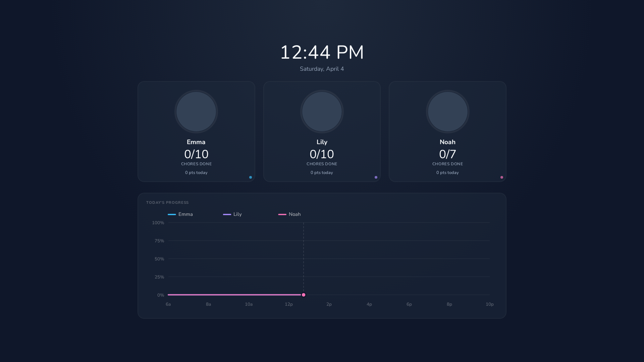Click Noah's '0 pts today' text
Image resolution: width=644 pixels, height=362 pixels.
click(448, 173)
